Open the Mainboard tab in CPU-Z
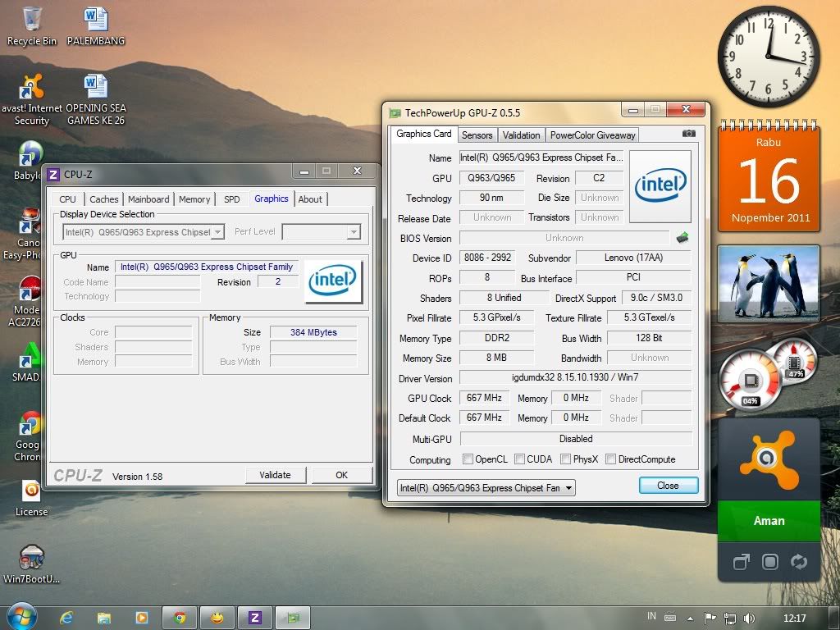 point(148,199)
